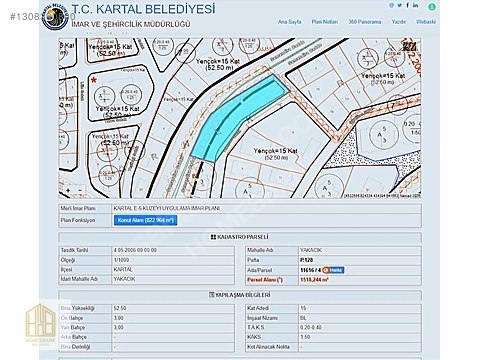Screen dimensions: 480x360
Task: Select the İlçesi value KARTAL
Action: (123, 269)
